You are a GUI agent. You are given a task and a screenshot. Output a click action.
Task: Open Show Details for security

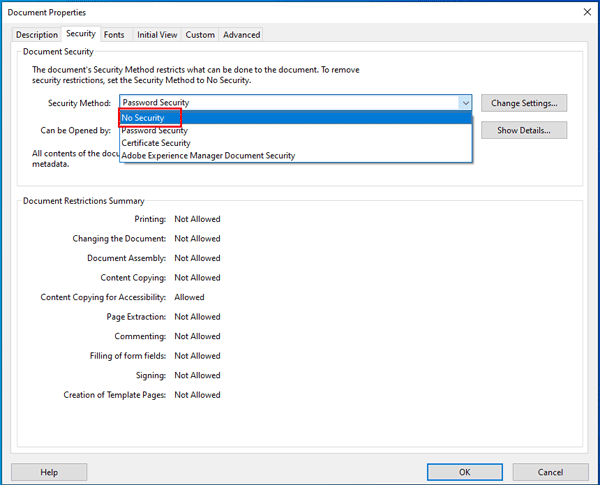tap(524, 130)
